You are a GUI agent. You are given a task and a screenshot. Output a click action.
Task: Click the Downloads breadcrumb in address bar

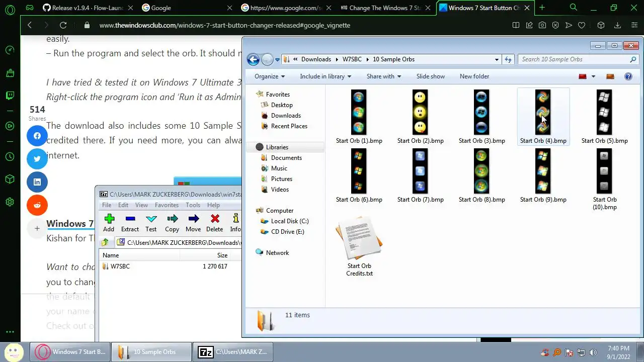coord(316,59)
